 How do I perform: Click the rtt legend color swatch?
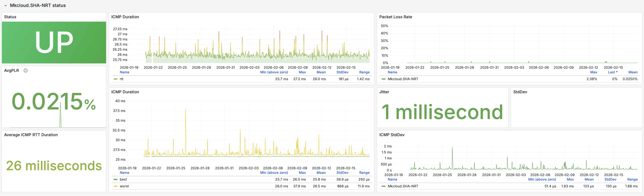115,79
